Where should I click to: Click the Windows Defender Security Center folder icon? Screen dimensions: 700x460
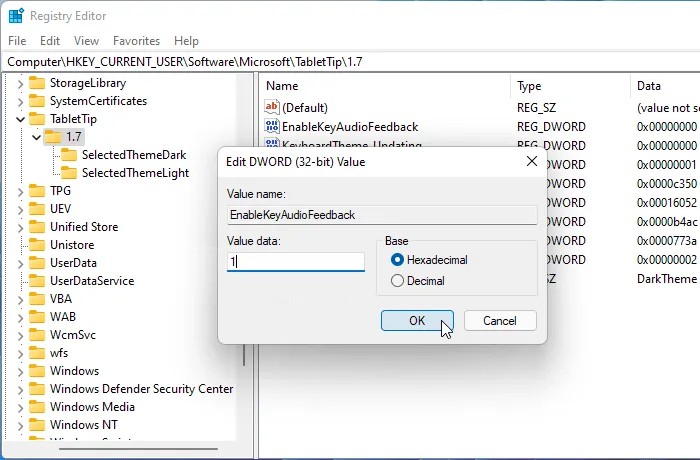point(37,389)
